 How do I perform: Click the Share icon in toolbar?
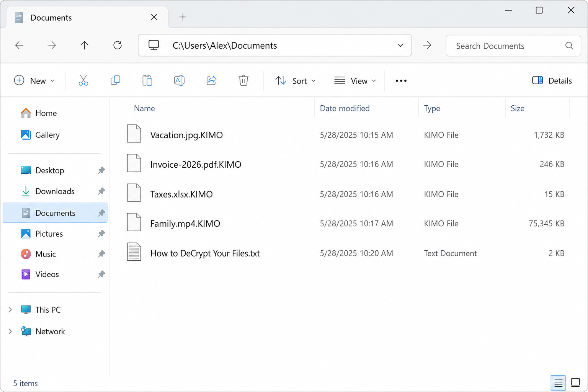click(211, 80)
